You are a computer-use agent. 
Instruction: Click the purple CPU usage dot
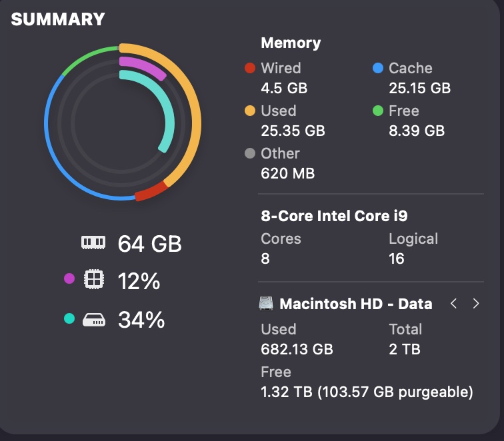pyautogui.click(x=69, y=279)
